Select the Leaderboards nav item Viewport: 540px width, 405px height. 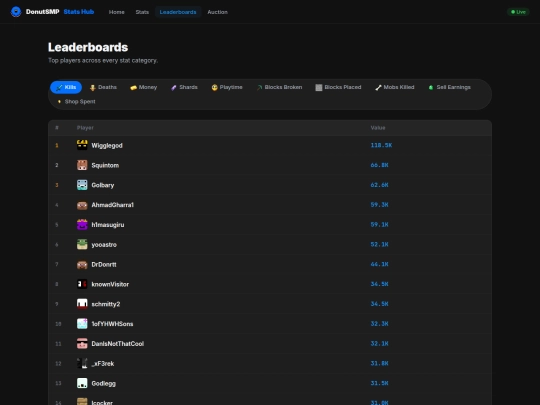click(178, 12)
